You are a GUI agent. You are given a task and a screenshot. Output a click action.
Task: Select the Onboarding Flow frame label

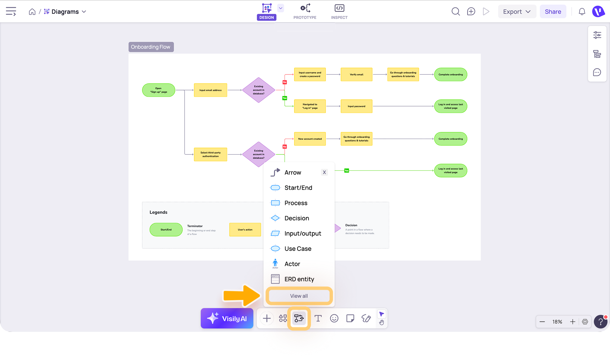point(151,47)
